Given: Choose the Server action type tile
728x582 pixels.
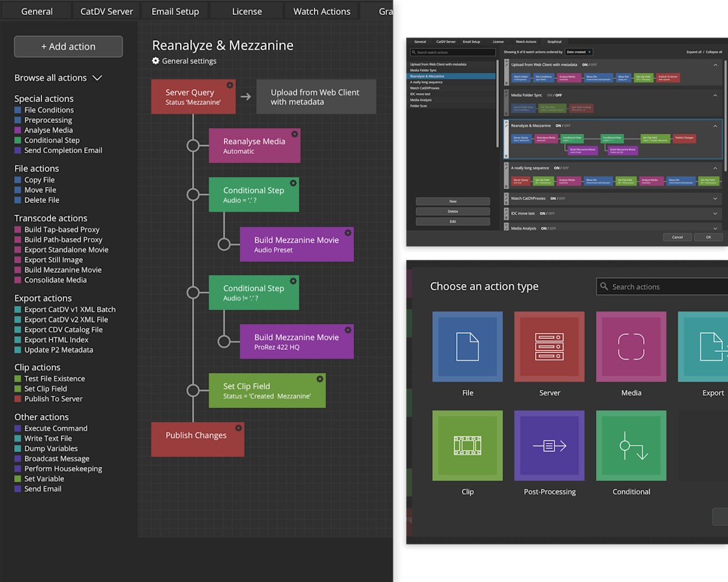Looking at the screenshot, I should [549, 347].
